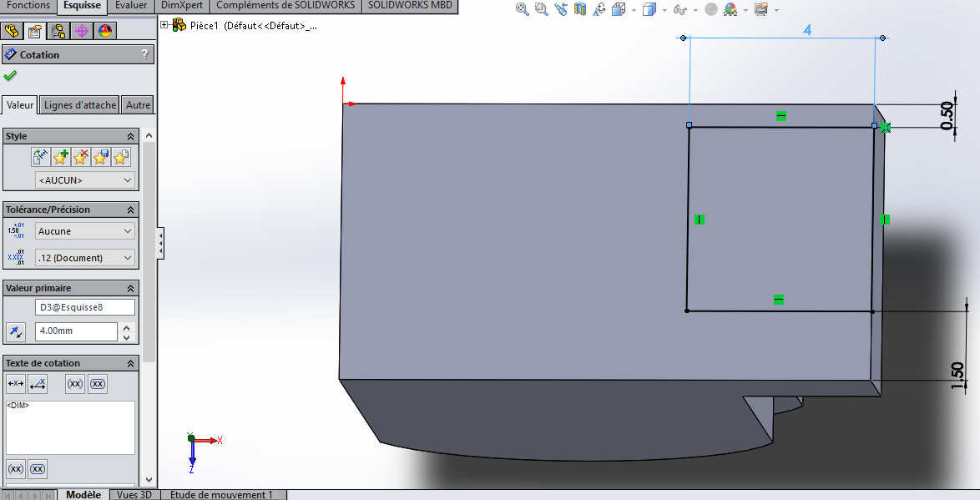Viewport: 980px width, 500px height.
Task: Expand the Pièce1 flyout tree node
Action: tap(164, 25)
